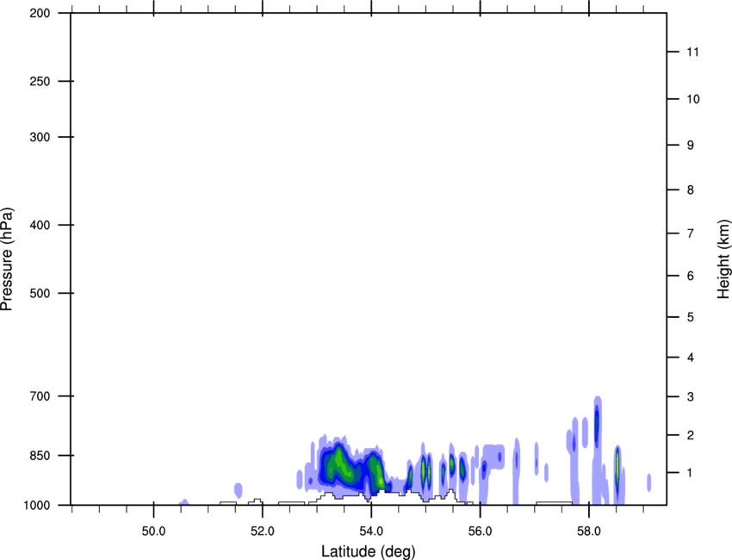Click the 7 km height label
Viewport: 732px width, 560px height.
pyautogui.click(x=691, y=233)
